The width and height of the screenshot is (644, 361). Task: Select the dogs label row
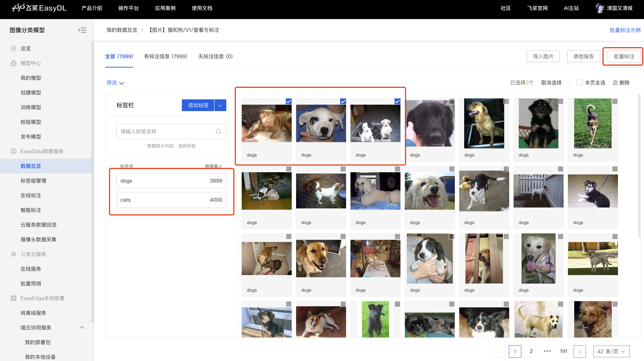coord(171,181)
